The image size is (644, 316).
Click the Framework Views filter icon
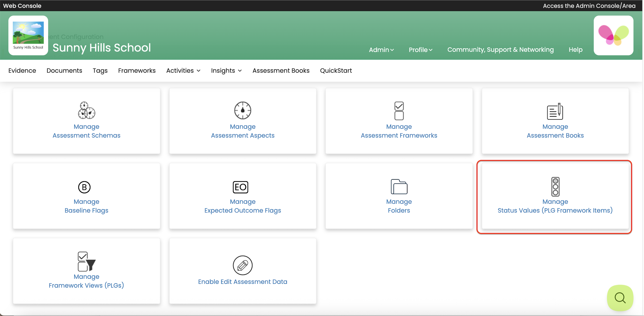[86, 261]
